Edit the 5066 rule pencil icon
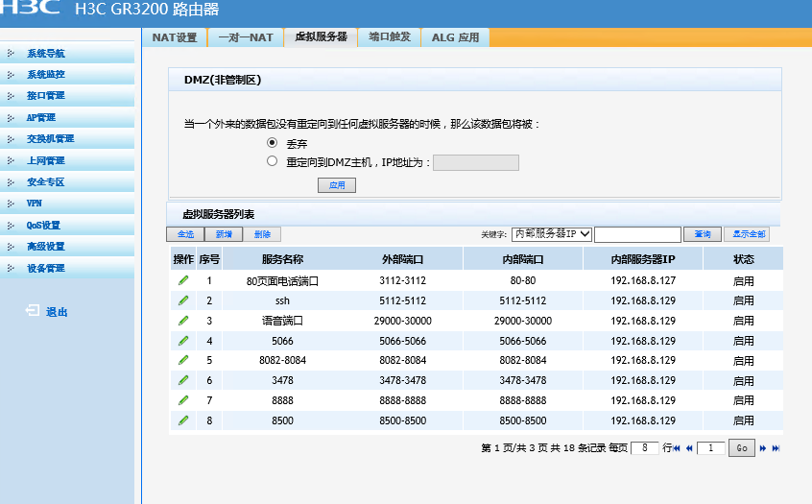 point(183,341)
